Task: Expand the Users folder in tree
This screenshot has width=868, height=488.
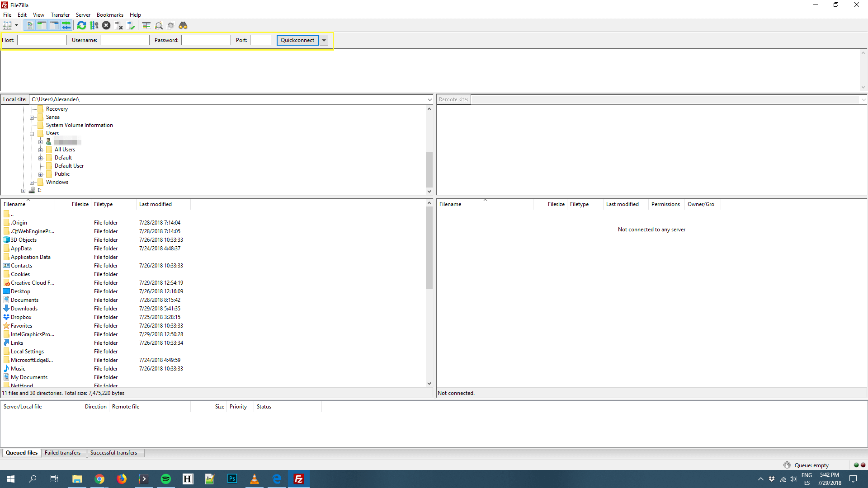Action: click(x=32, y=133)
